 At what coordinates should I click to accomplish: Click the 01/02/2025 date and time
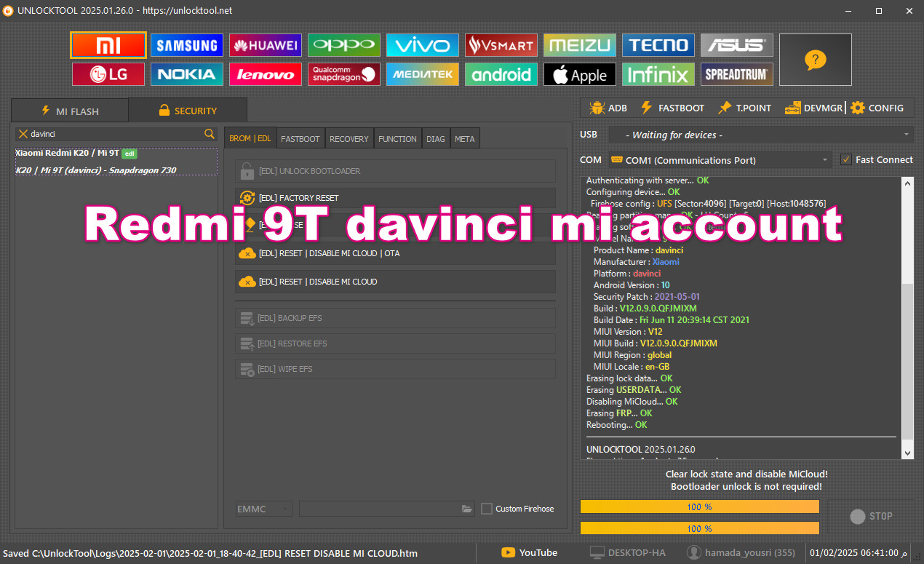(859, 553)
